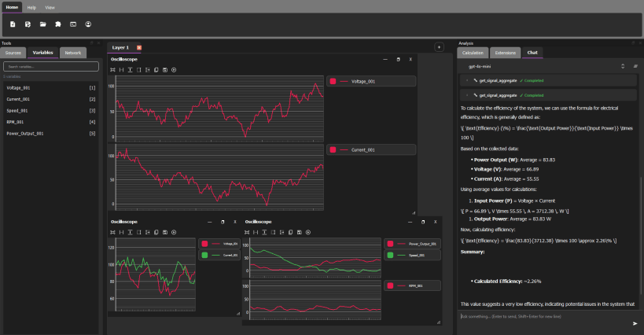Click the puzzle piece extensions icon
Image resolution: width=644 pixels, height=335 pixels.
tap(57, 24)
